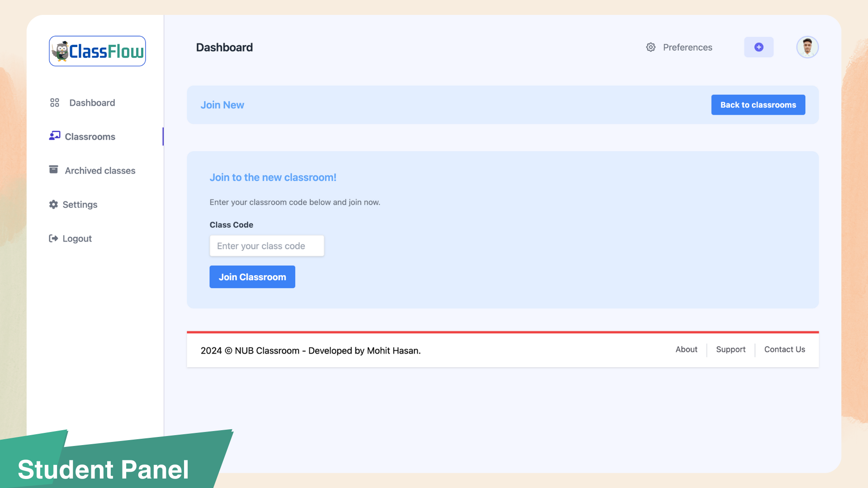868x488 pixels.
Task: Click the Settings gear icon in sidebar
Action: coord(53,204)
